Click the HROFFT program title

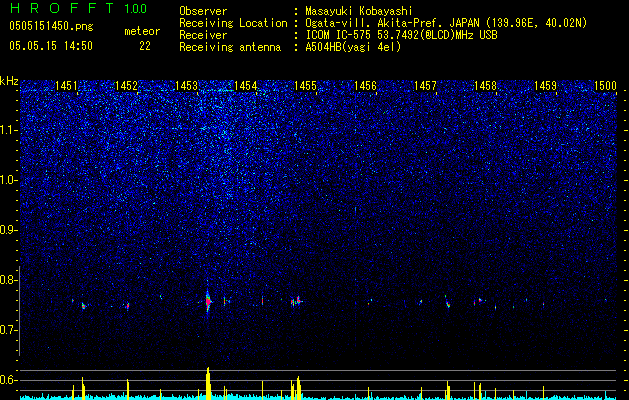coord(62,8)
